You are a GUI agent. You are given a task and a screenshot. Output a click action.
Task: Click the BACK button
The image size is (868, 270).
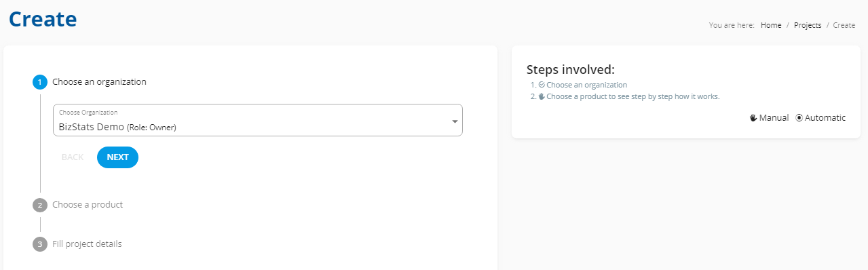pyautogui.click(x=73, y=157)
